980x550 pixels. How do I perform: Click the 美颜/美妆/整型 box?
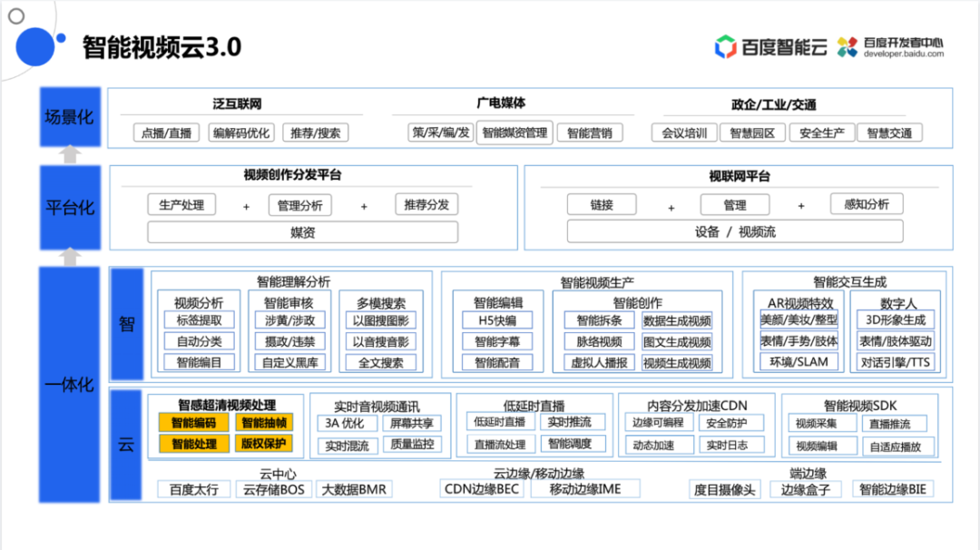[x=799, y=319]
